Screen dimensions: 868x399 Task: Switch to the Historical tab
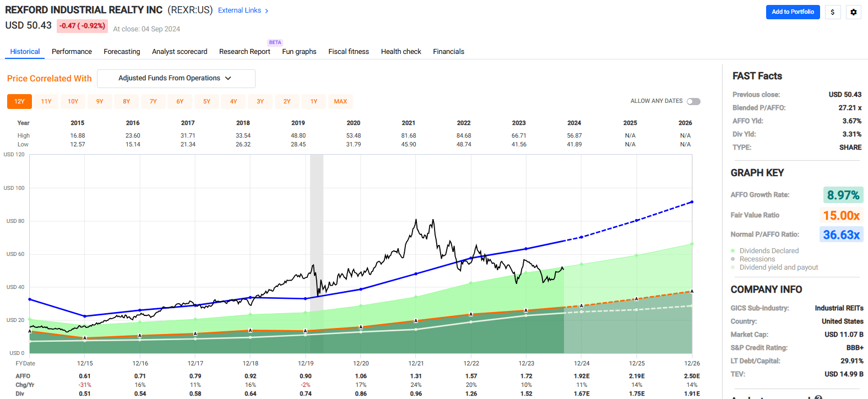click(x=25, y=52)
